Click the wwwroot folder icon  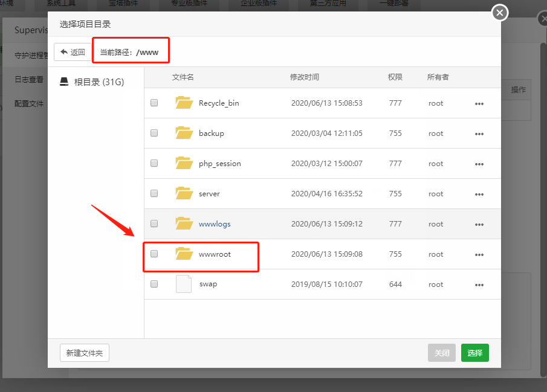point(184,254)
